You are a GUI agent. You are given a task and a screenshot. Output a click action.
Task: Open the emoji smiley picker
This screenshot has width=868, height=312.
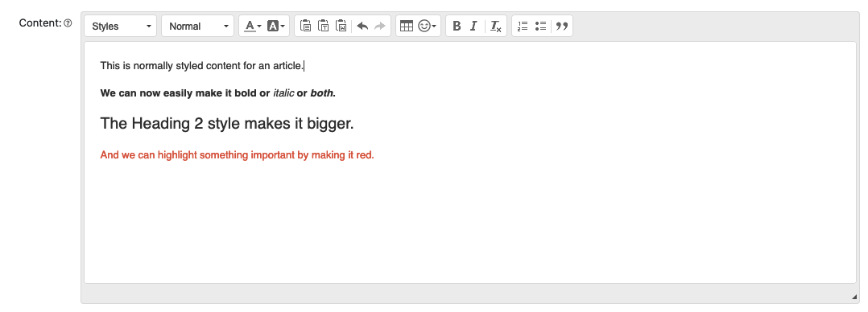coord(427,26)
